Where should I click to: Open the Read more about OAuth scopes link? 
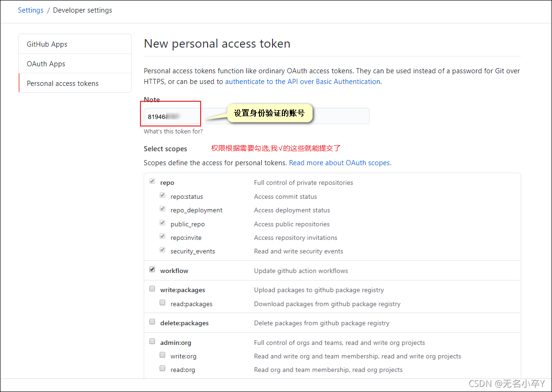339,162
